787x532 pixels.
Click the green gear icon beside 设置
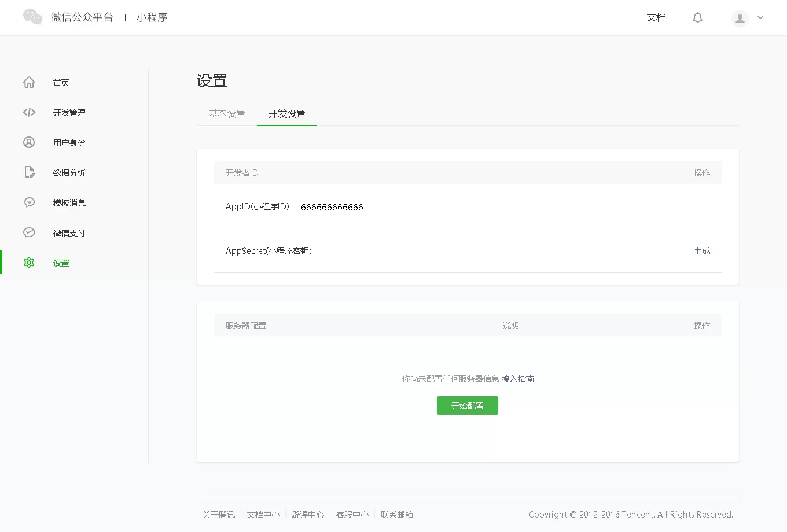[29, 263]
